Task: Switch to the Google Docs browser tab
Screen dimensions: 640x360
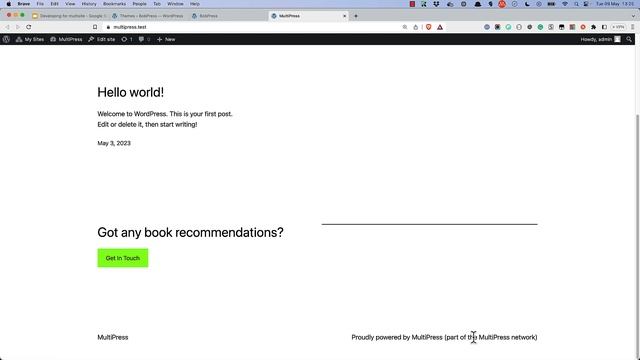Action: tap(69, 16)
